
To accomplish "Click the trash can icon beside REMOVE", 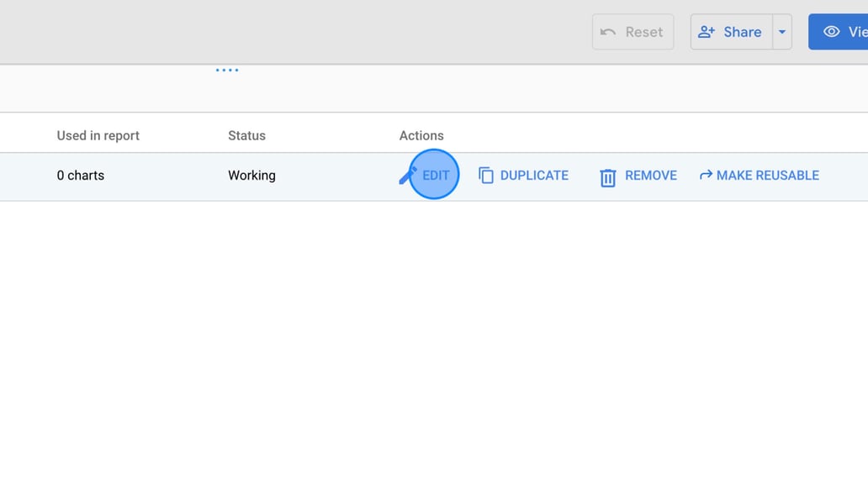I will [608, 176].
